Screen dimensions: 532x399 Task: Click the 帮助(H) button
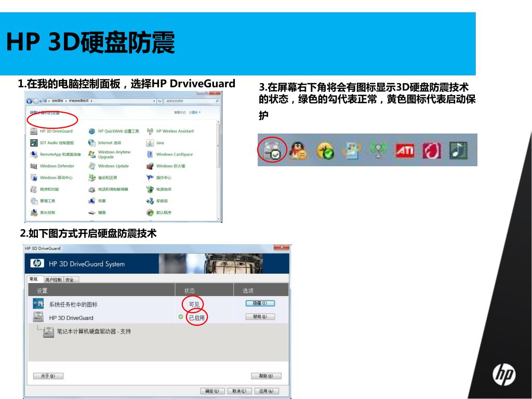coord(266,376)
